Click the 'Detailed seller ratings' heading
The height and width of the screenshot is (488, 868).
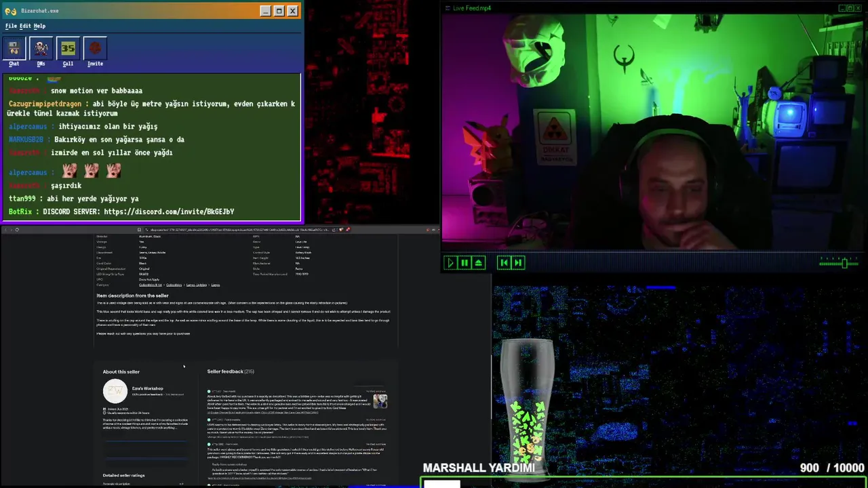[x=123, y=475]
